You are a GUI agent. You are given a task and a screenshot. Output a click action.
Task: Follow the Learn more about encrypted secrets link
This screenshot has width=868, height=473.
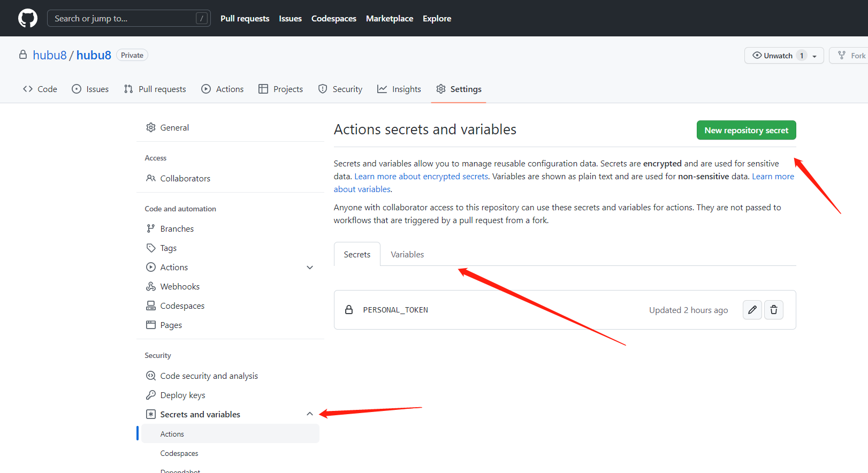tap(421, 177)
